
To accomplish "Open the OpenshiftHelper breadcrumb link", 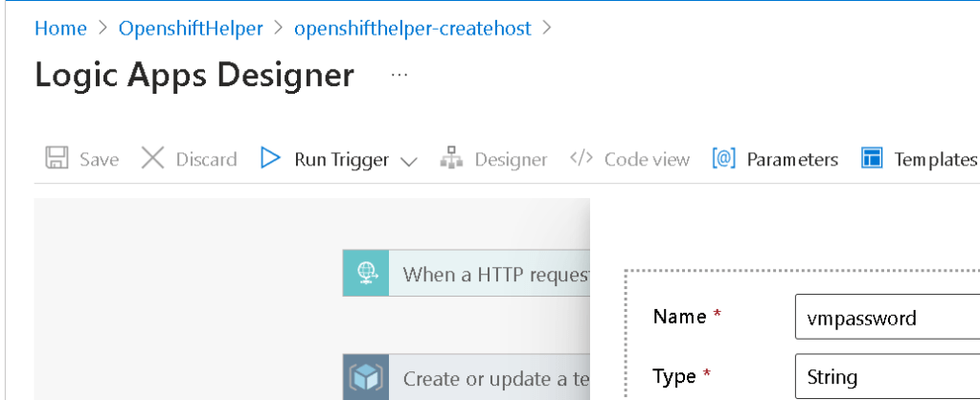I will click(191, 28).
